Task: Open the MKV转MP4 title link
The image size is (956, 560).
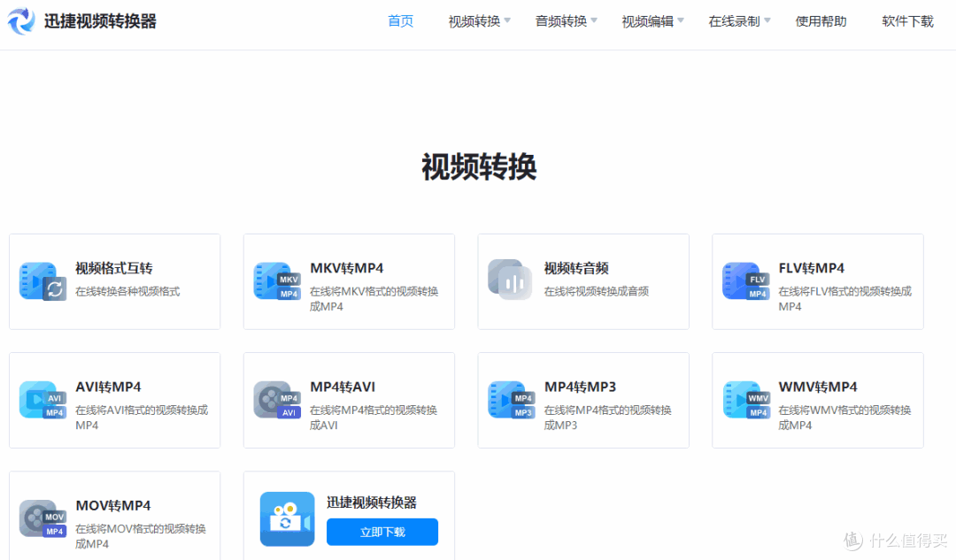Action: tap(347, 268)
